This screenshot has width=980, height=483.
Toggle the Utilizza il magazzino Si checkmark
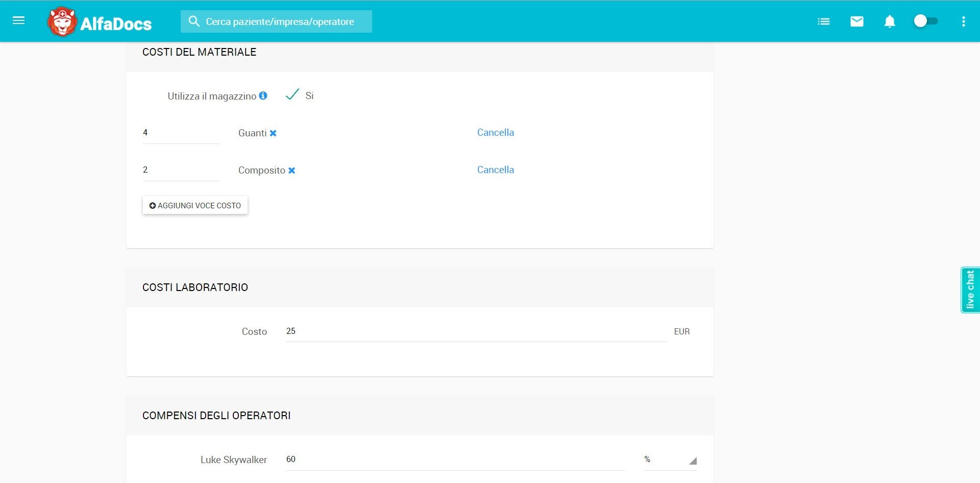[292, 95]
